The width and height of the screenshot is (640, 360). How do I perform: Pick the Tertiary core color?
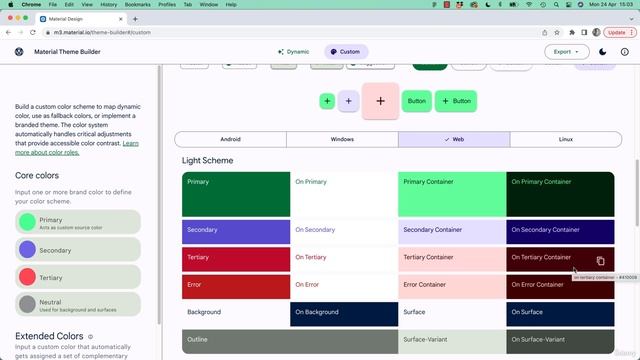pyautogui.click(x=78, y=277)
